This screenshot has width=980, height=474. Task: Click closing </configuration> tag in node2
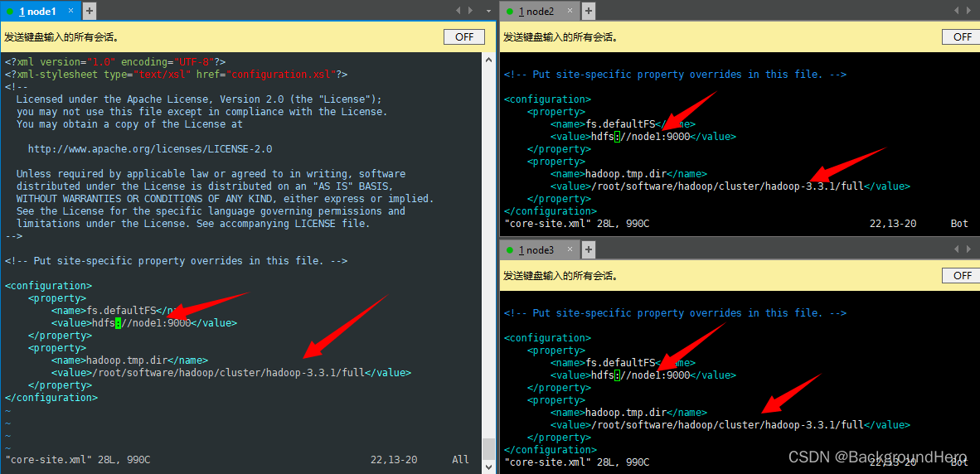[550, 211]
